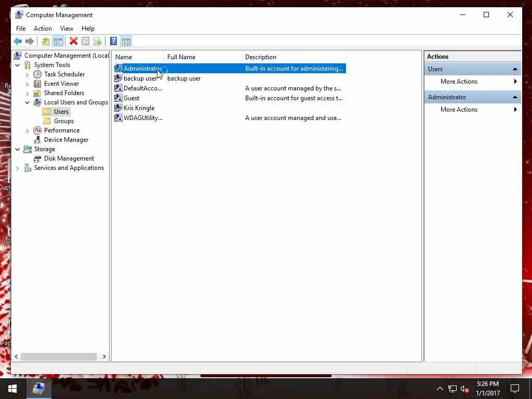This screenshot has width=532, height=399.
Task: Click the muted volume tray icon
Action: tap(464, 389)
